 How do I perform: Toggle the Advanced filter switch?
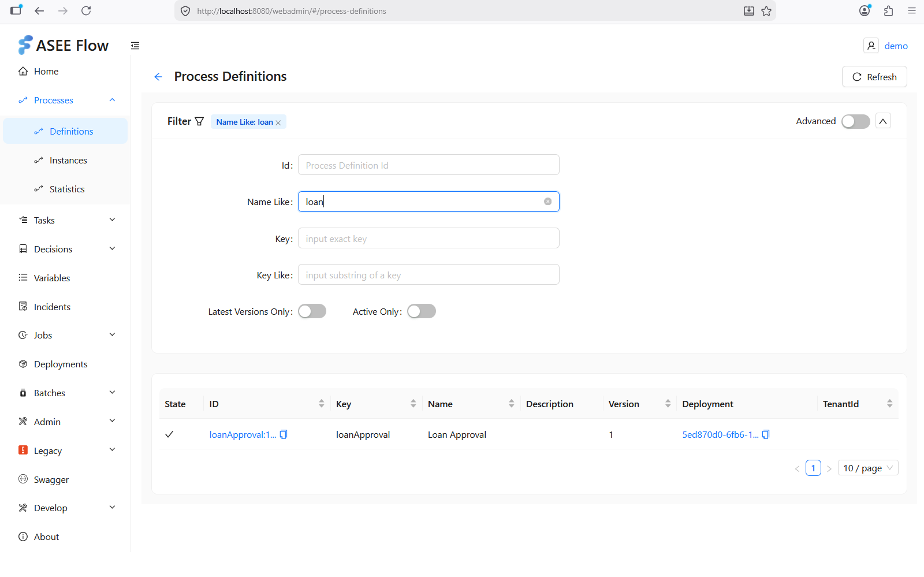[855, 121]
